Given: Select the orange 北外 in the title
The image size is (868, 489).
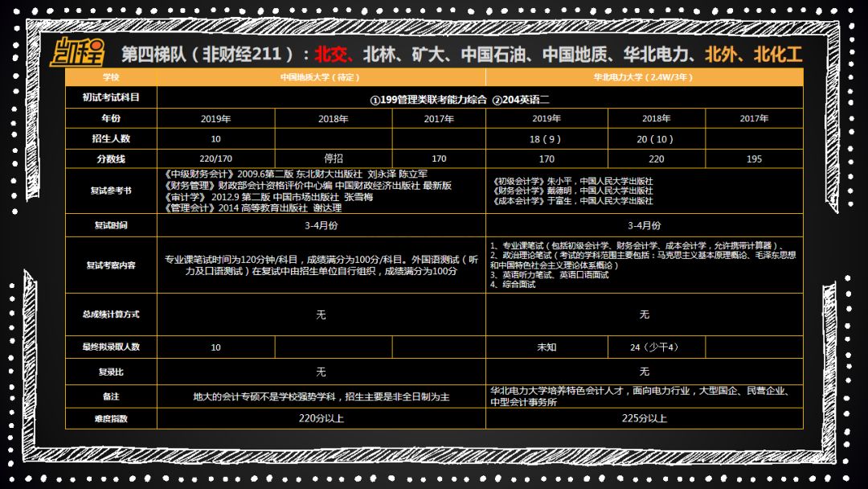Looking at the screenshot, I should tap(721, 54).
